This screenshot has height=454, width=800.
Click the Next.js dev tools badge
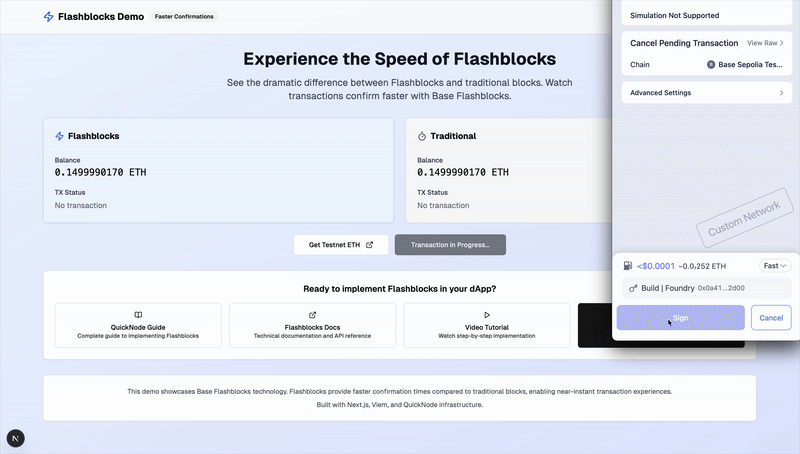[x=17, y=438]
